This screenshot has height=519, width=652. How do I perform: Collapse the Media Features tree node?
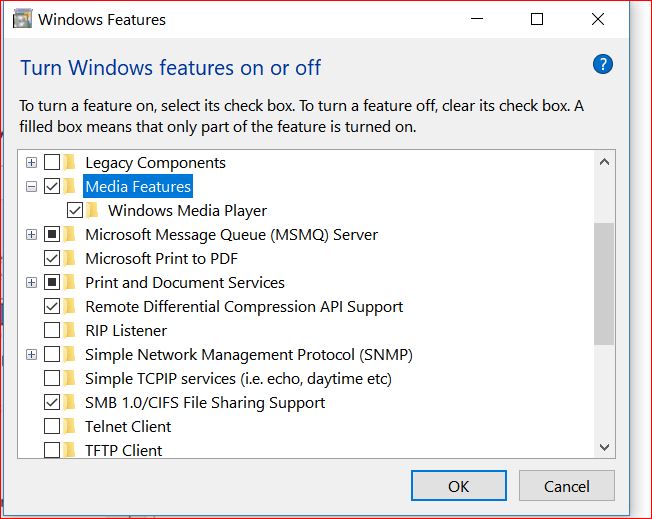(31, 187)
